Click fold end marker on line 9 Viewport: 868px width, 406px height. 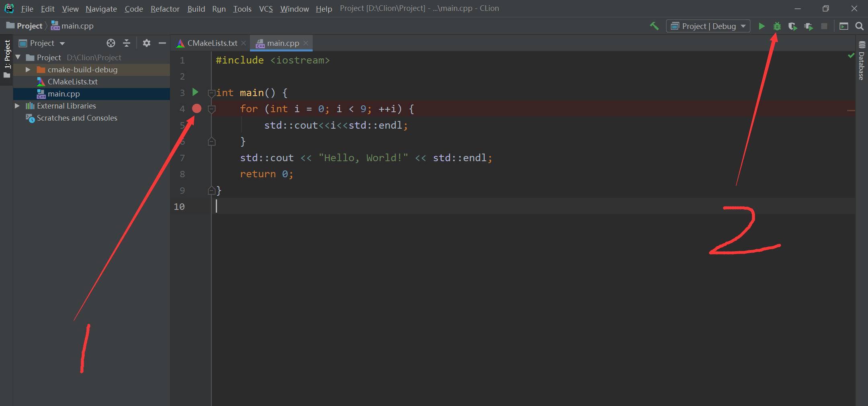[211, 190]
